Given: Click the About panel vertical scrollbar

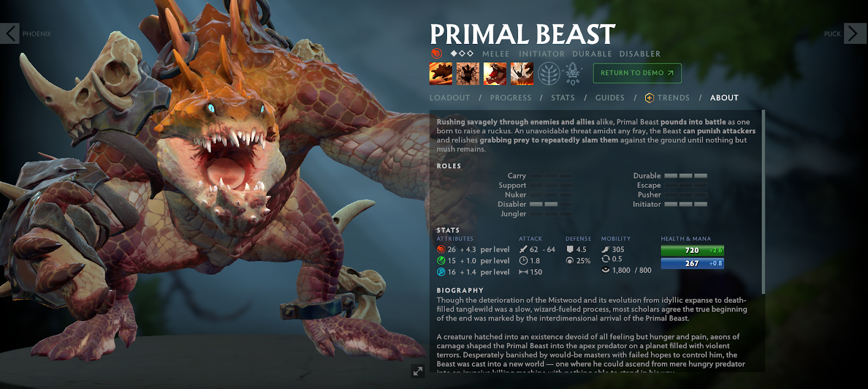Looking at the screenshot, I should [763, 202].
